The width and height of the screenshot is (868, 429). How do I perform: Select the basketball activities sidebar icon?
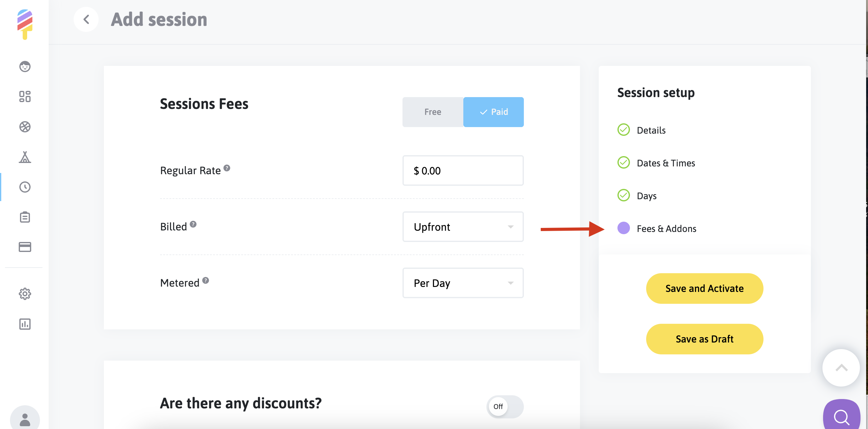(x=25, y=127)
